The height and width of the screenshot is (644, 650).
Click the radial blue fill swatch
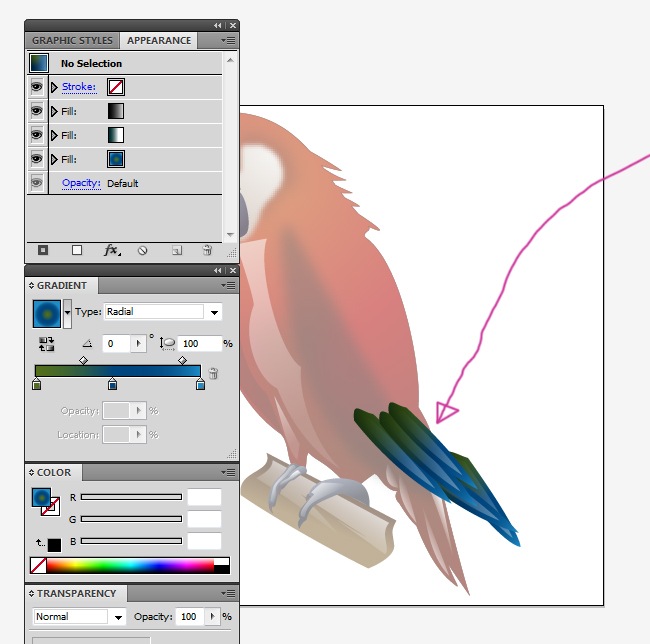[116, 159]
